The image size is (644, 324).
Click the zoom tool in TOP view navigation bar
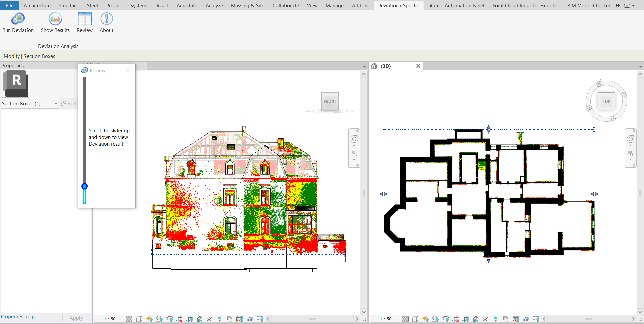[631, 153]
